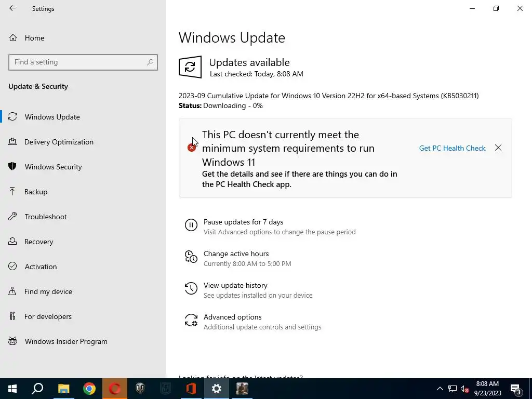
Task: Restore down the Settings window
Action: tap(496, 8)
